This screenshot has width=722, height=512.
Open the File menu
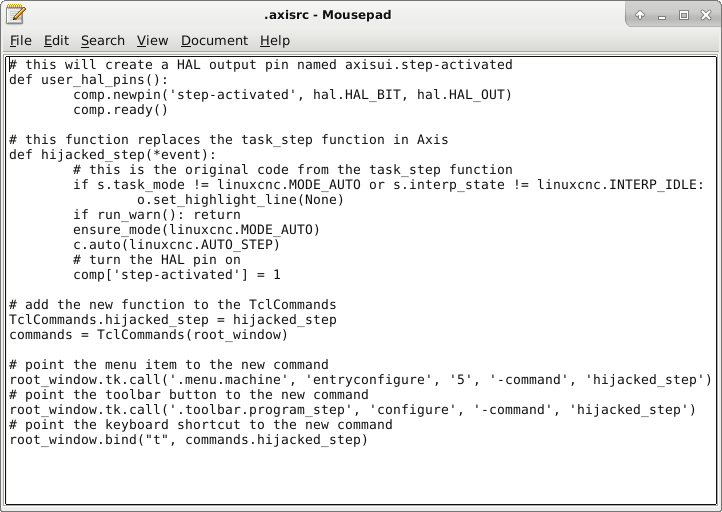point(20,40)
